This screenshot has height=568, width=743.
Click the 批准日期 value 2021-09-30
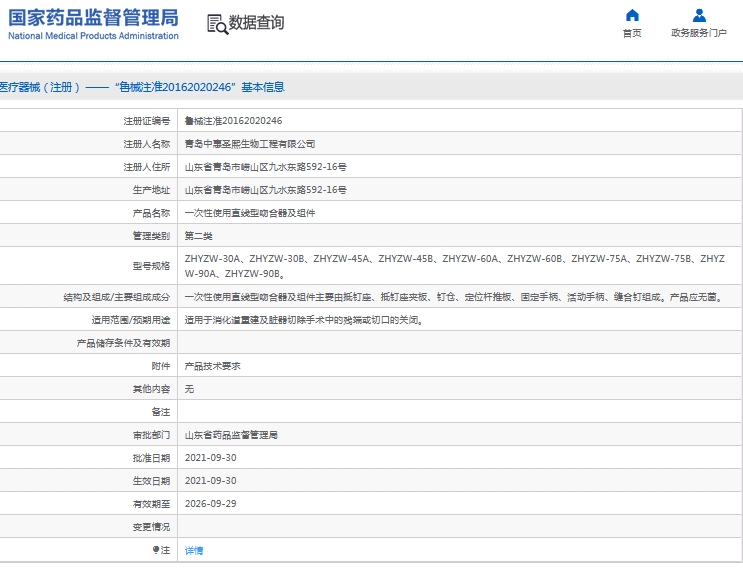click(x=210, y=458)
